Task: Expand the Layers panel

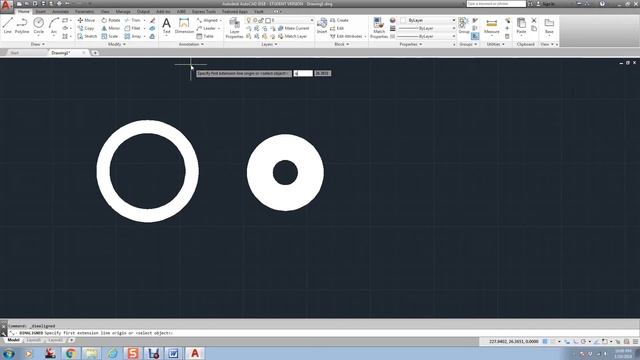Action: point(269,44)
